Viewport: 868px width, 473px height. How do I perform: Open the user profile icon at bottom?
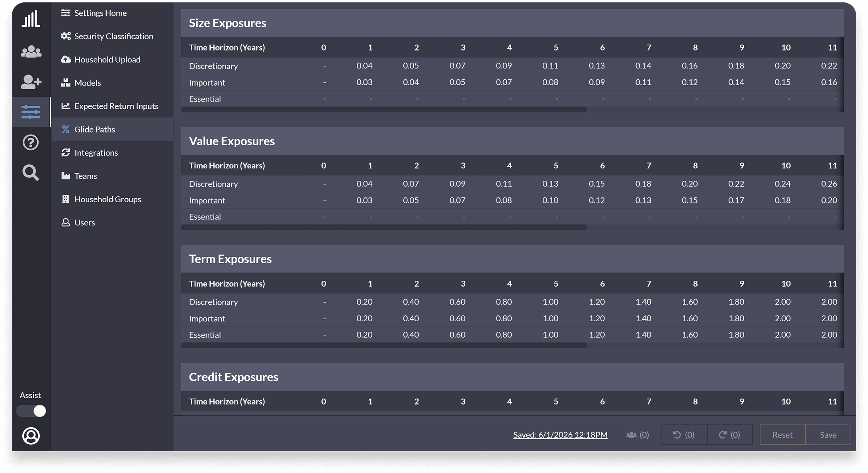tap(31, 436)
